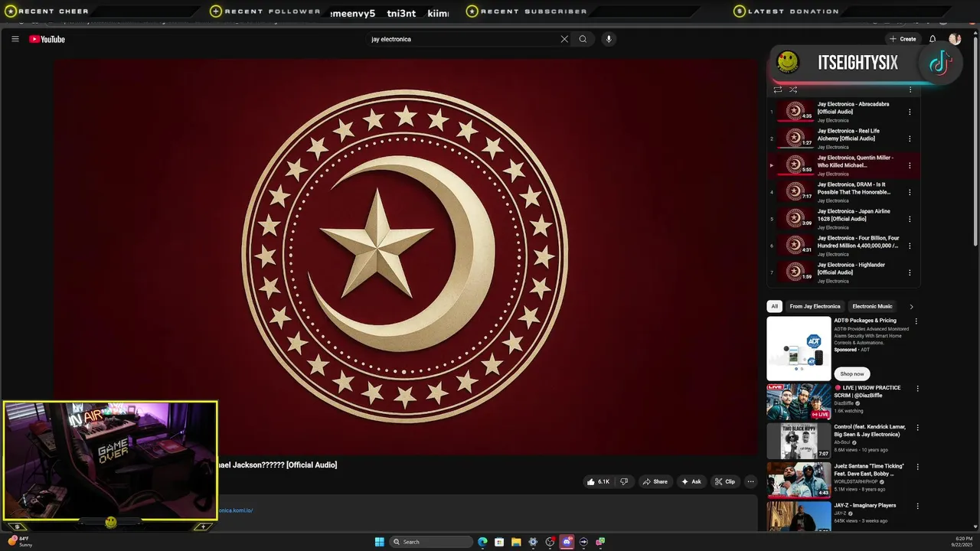Viewport: 980px width, 551px height.
Task: Click in the 'jay electronica' search field
Action: pos(463,39)
